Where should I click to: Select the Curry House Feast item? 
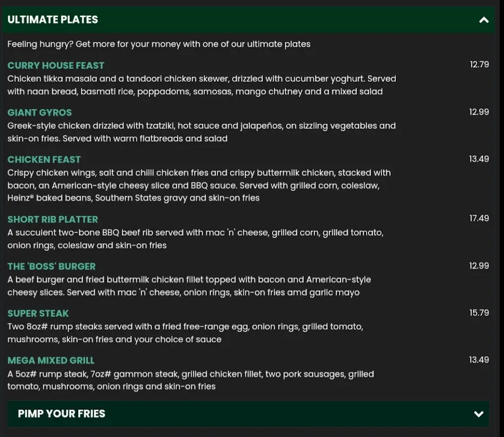click(56, 65)
